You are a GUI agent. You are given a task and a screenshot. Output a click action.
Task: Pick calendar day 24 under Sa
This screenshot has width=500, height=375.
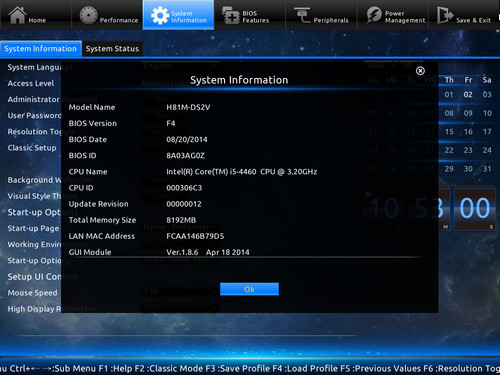487,150
